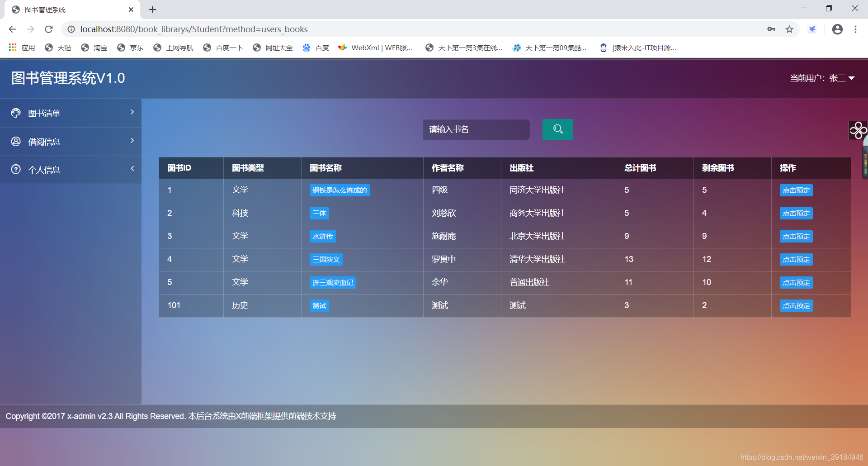Expand the 借阅信息 sidebar menu chevron

(x=132, y=141)
